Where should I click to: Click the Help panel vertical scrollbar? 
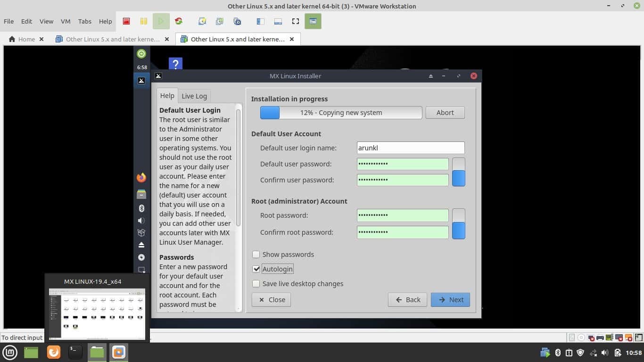click(239, 167)
